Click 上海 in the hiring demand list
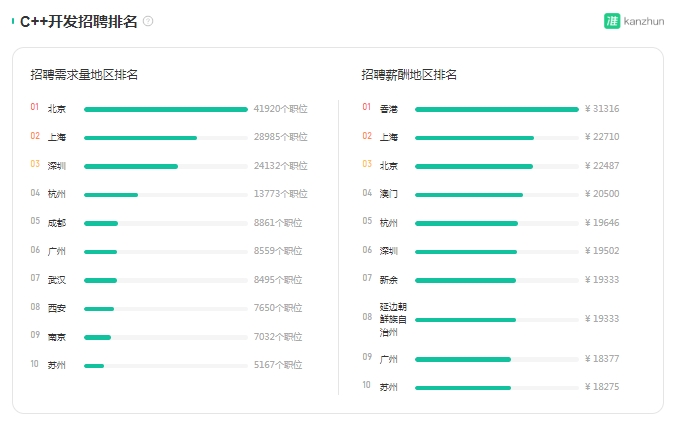The image size is (678, 442). (x=56, y=137)
